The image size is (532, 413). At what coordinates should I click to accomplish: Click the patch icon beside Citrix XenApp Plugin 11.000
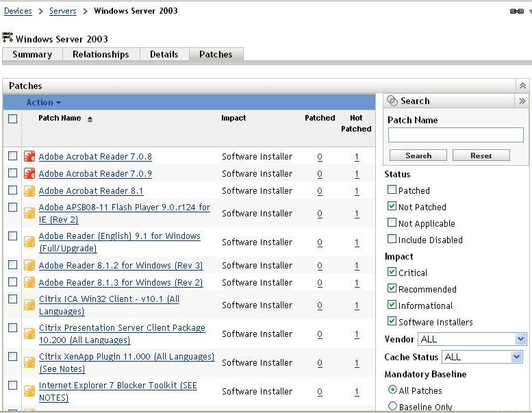point(29,362)
